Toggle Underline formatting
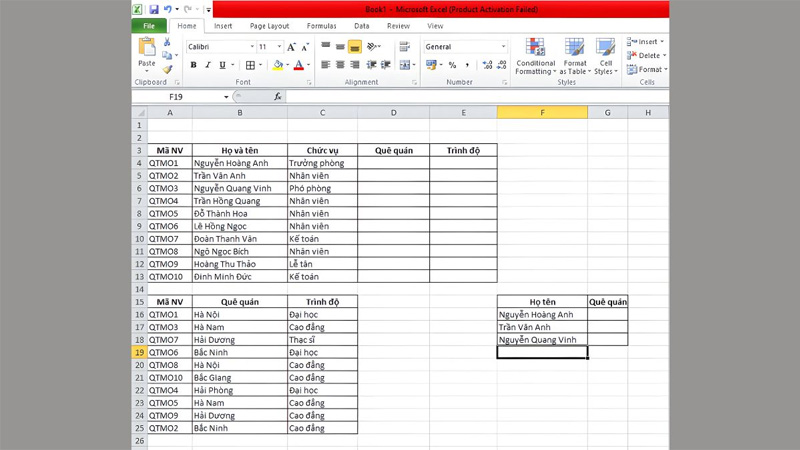 222,65
